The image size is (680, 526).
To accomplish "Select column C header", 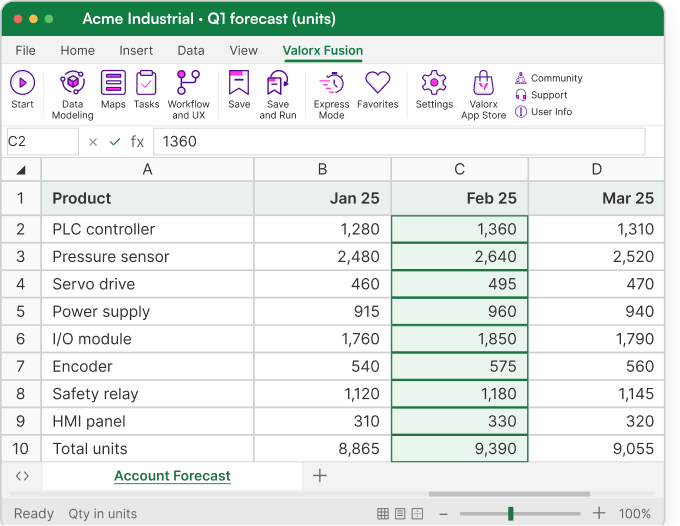I will tap(460, 170).
